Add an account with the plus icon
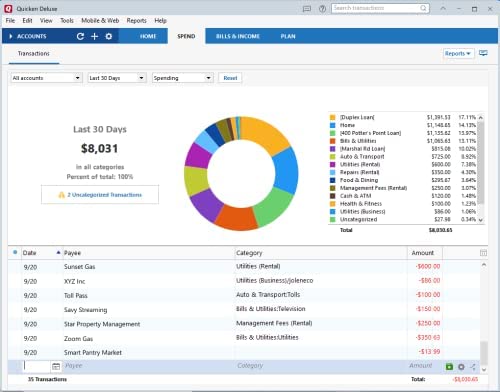This screenshot has width=500, height=392. [x=94, y=36]
